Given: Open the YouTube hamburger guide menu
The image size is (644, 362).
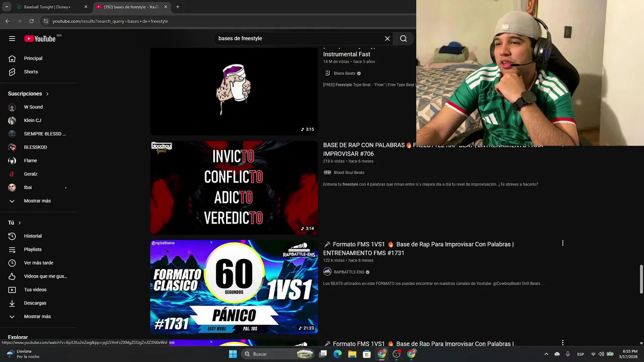Looking at the screenshot, I should 12,39.
